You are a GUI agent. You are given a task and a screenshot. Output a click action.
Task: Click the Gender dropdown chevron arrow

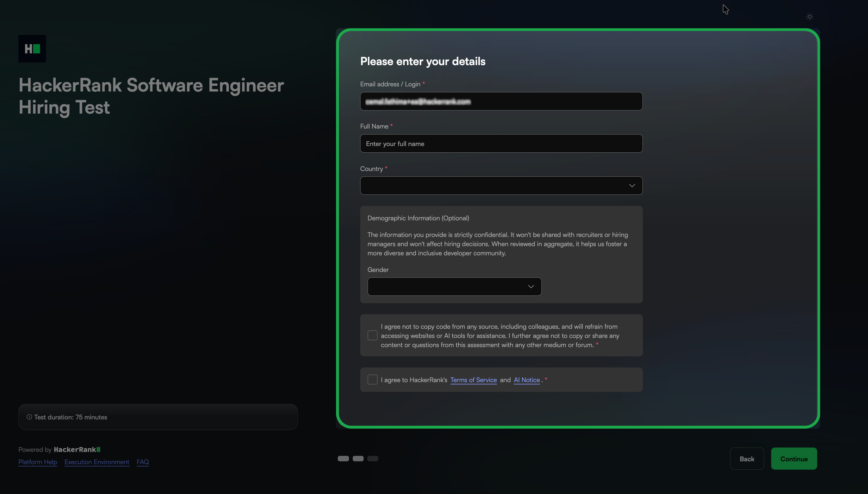[531, 287]
